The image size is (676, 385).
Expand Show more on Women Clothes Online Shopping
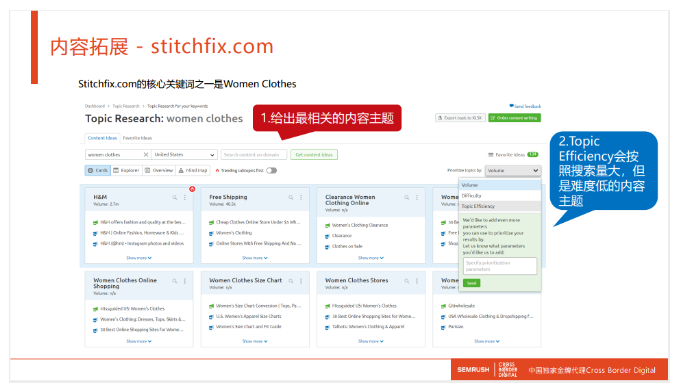(x=139, y=341)
